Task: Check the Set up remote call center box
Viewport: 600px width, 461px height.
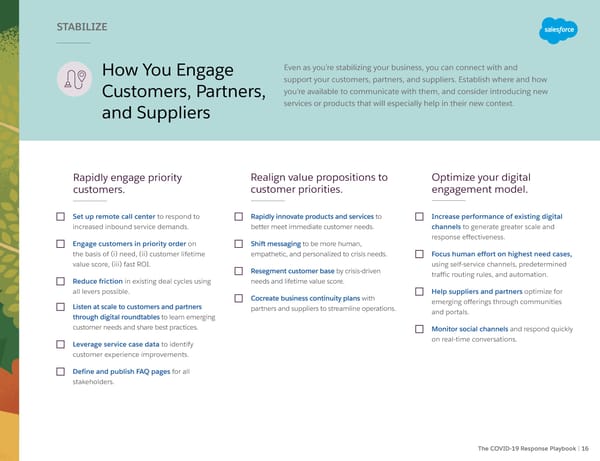Action: (61, 217)
